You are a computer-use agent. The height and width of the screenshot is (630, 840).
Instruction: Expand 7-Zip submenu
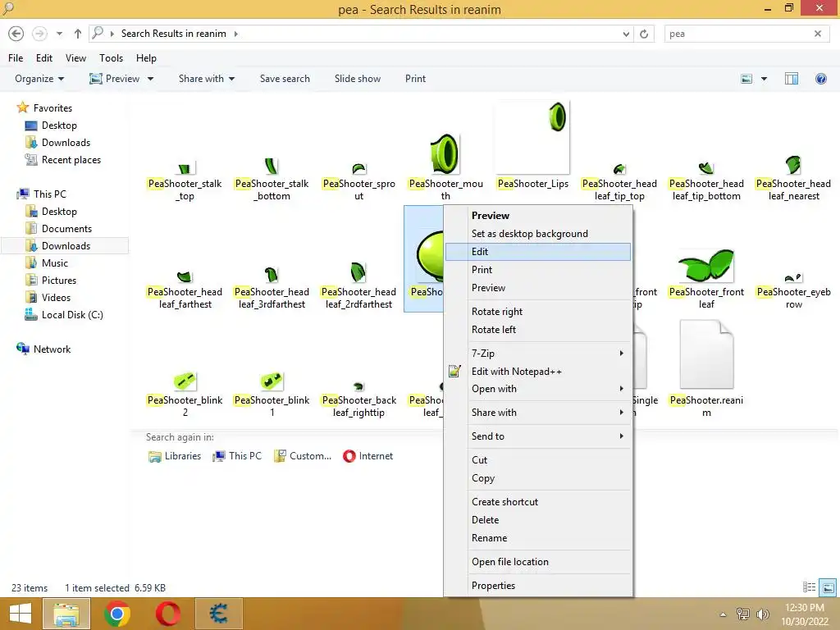pos(538,354)
